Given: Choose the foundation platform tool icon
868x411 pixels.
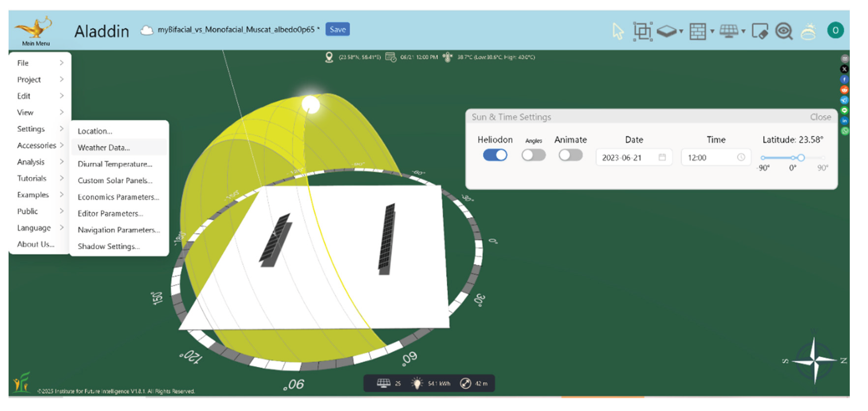Looking at the screenshot, I should (x=666, y=31).
